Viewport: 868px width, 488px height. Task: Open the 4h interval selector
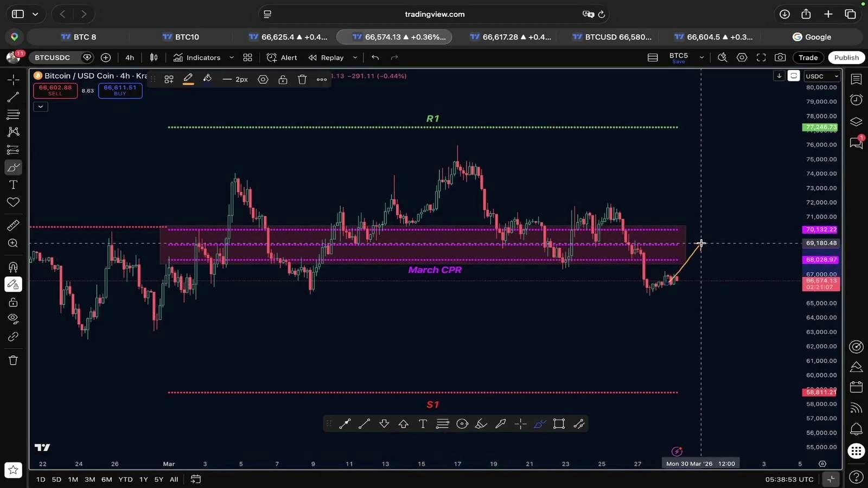pyautogui.click(x=130, y=57)
